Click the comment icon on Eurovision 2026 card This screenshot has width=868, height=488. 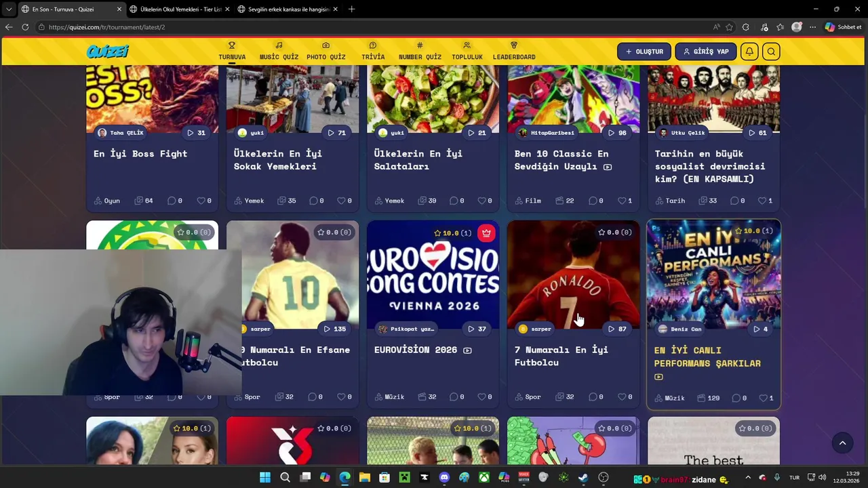point(454,397)
